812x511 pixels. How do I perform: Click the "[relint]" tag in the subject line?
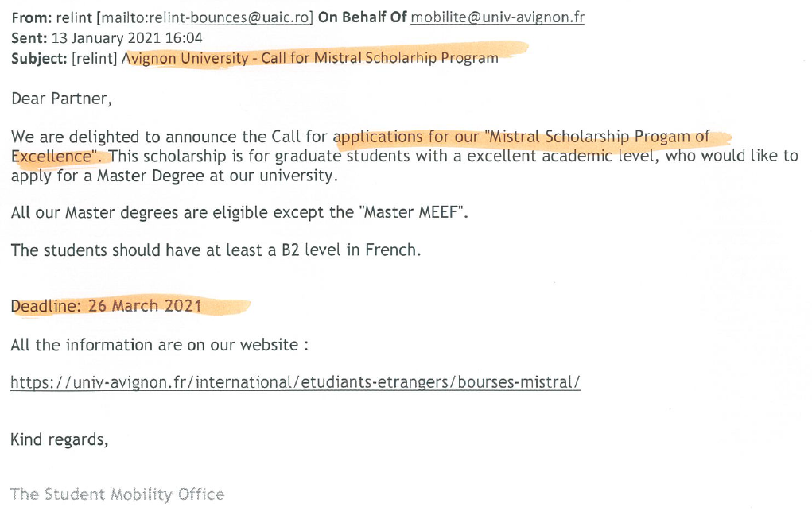point(95,58)
